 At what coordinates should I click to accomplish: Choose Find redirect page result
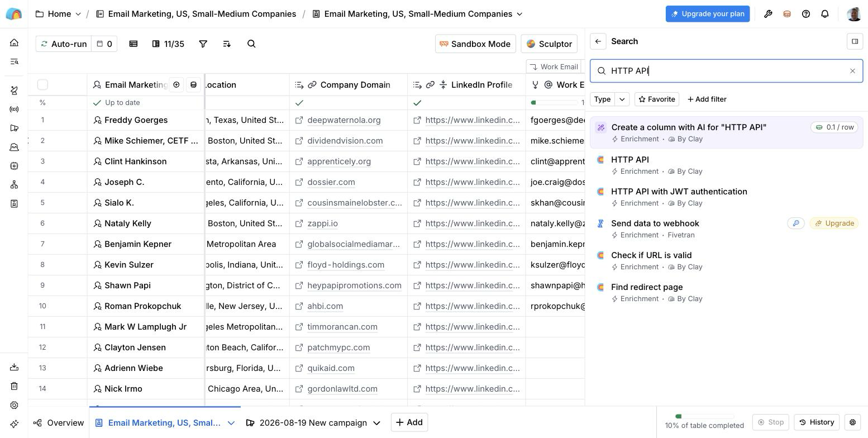pos(726,293)
